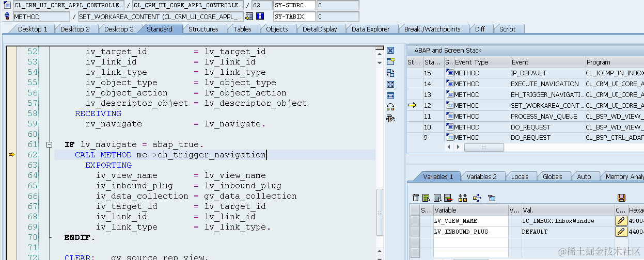Click the pencil edit button for LV_VIEW_NAME
644x260 pixels.
click(x=621, y=221)
